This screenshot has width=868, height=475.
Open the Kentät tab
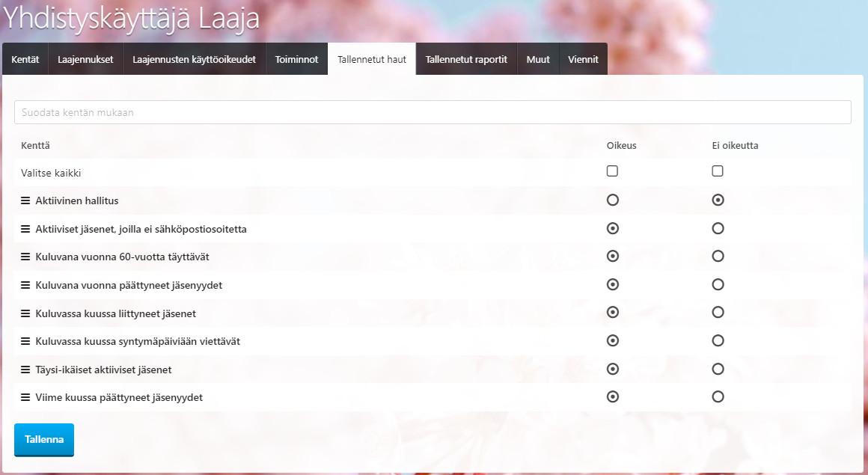tap(25, 60)
